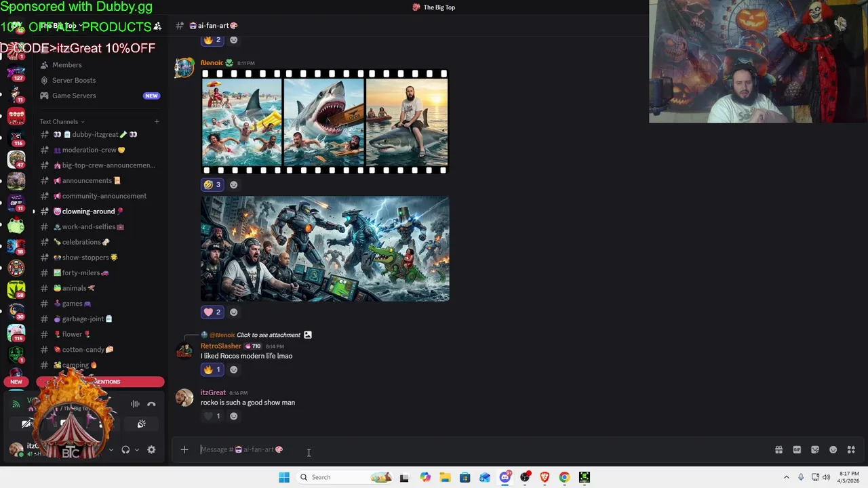This screenshot has height=488, width=868.
Task: Toggle headphone deafen button
Action: [125, 449]
